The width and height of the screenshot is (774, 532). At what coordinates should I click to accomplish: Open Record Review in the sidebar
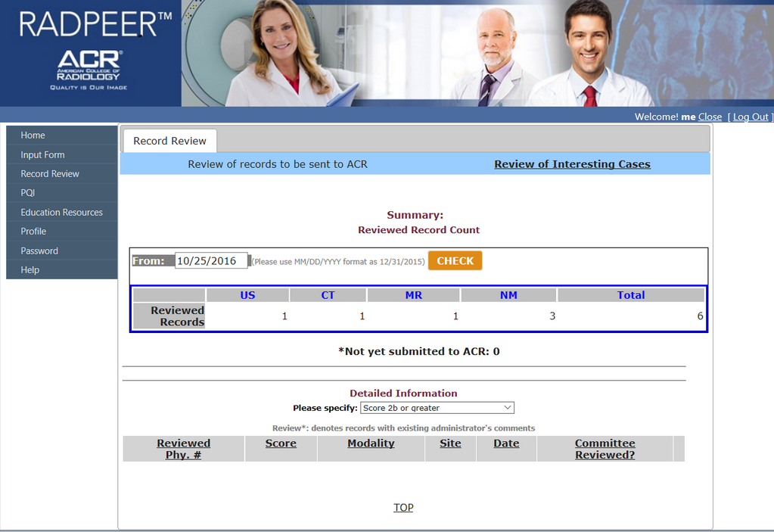point(50,174)
